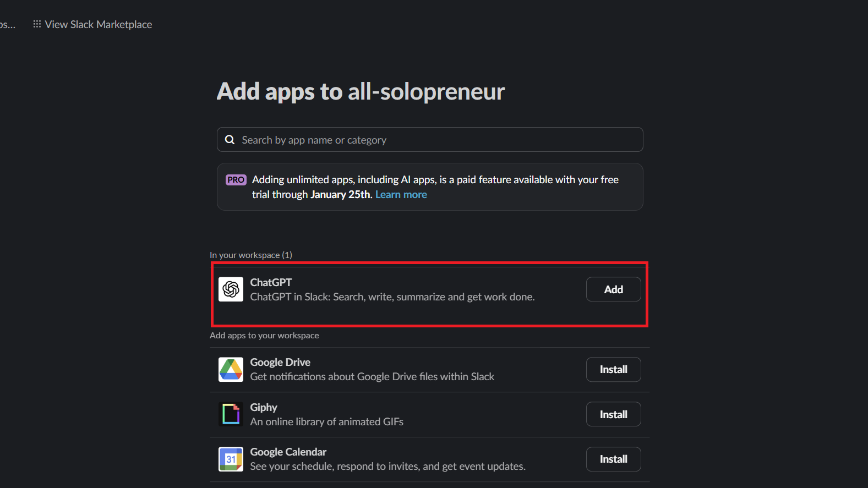Click the Google Calendar icon

click(231, 459)
